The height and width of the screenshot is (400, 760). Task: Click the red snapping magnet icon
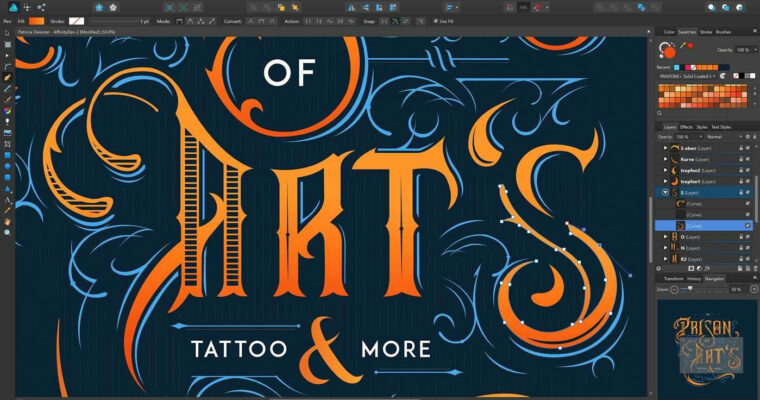[x=538, y=7]
